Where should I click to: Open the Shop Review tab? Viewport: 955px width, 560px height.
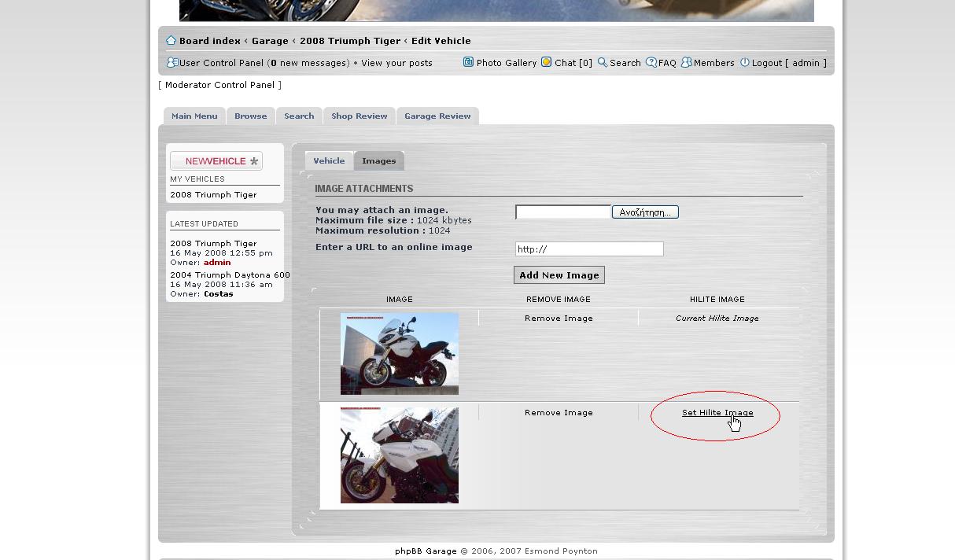coord(360,116)
